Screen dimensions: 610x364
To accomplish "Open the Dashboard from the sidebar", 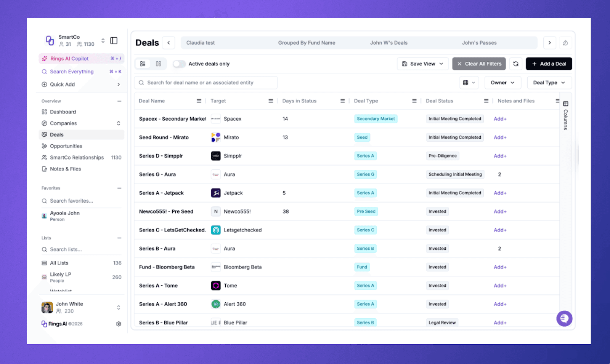I will click(x=63, y=112).
